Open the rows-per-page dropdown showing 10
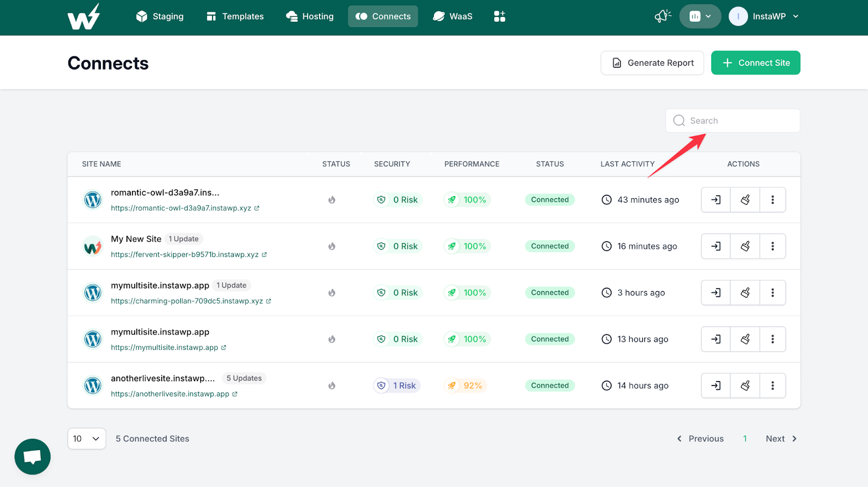 pos(87,439)
